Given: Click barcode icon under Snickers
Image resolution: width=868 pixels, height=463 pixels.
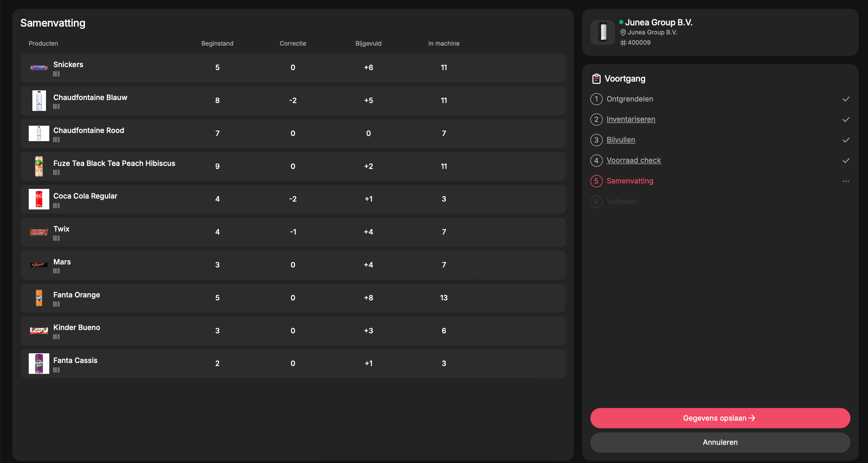Looking at the screenshot, I should point(56,74).
